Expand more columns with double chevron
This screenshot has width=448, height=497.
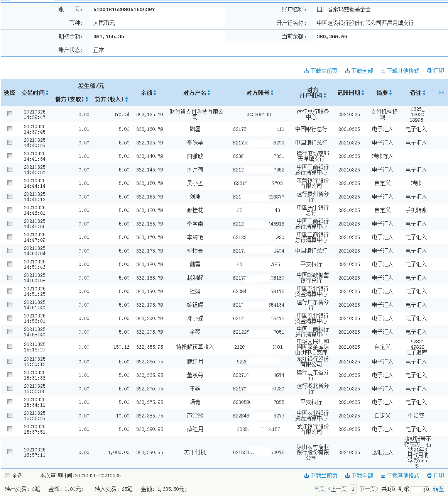point(441,93)
